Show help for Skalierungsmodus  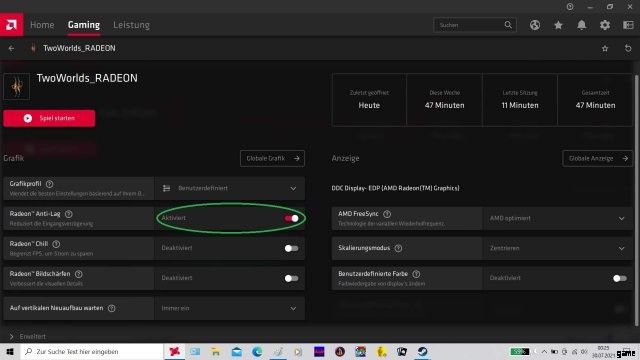click(398, 248)
